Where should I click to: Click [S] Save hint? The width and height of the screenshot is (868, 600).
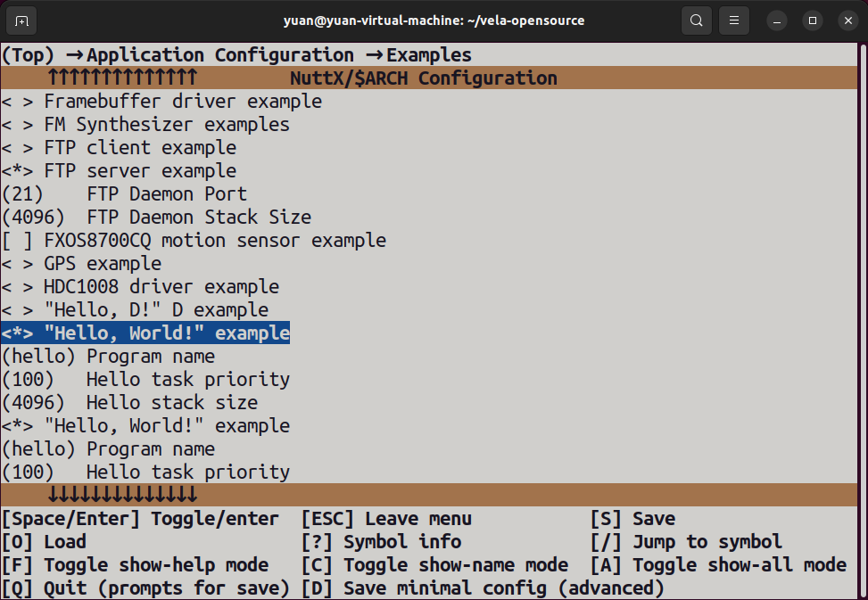click(x=632, y=519)
